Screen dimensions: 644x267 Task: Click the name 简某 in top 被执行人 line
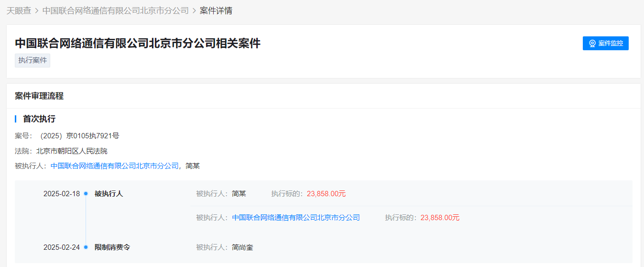pos(193,166)
